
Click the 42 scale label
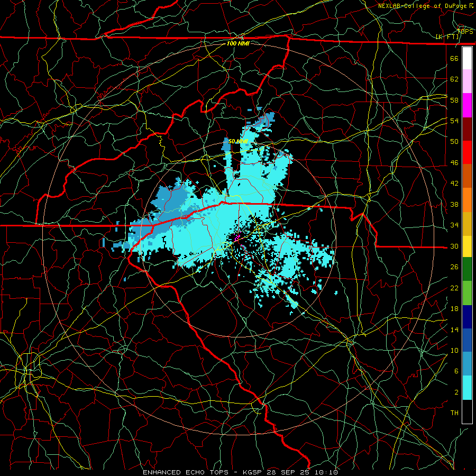coord(454,184)
